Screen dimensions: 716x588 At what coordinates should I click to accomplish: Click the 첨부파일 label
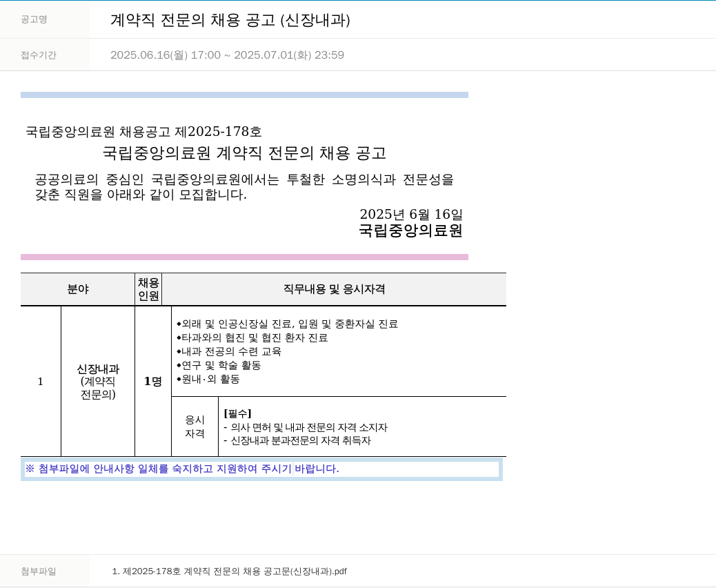pyautogui.click(x=39, y=571)
